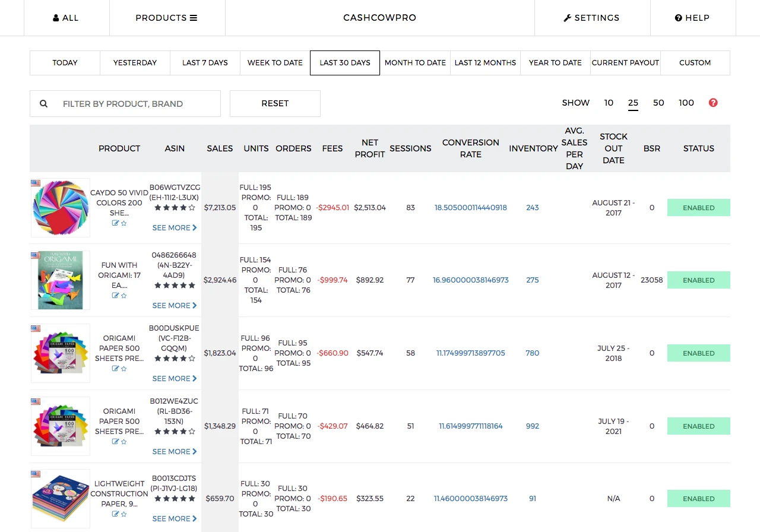760x532 pixels.
Task: Expand See More for ASIN B00DUSKPUE
Action: point(175,379)
